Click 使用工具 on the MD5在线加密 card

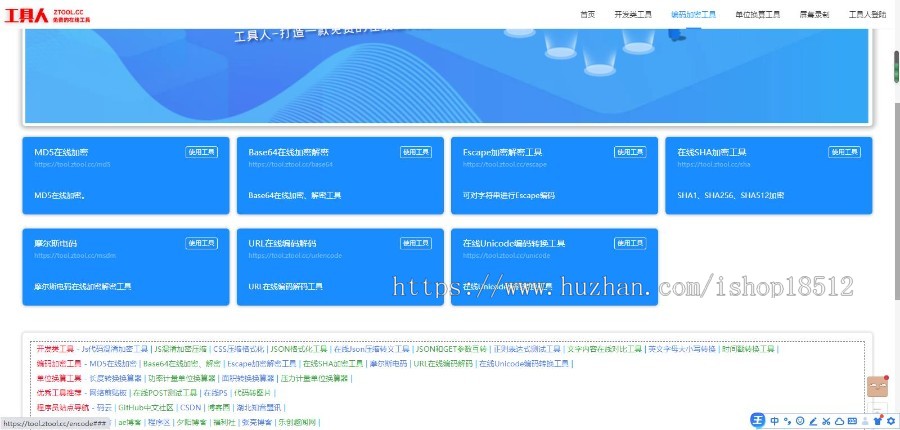[201, 152]
